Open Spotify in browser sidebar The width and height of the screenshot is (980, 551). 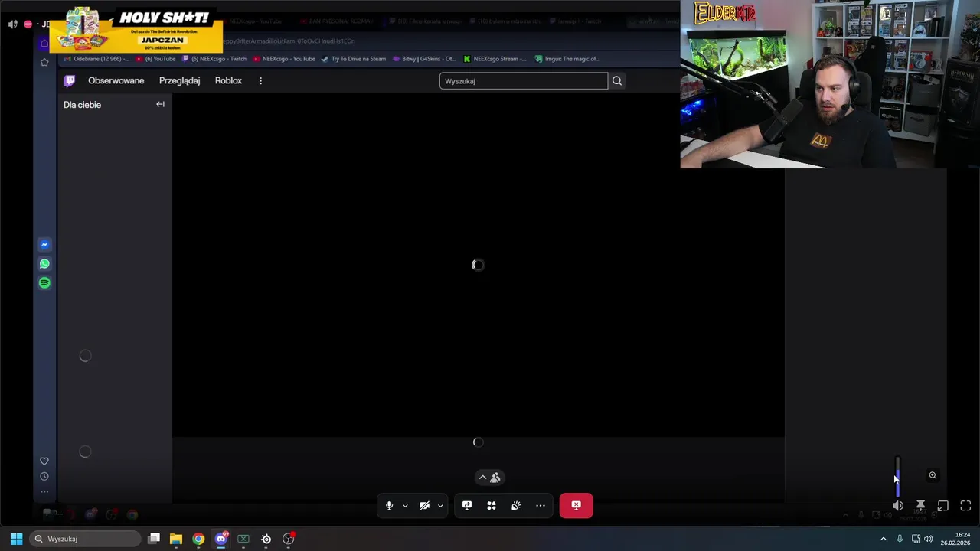click(44, 283)
